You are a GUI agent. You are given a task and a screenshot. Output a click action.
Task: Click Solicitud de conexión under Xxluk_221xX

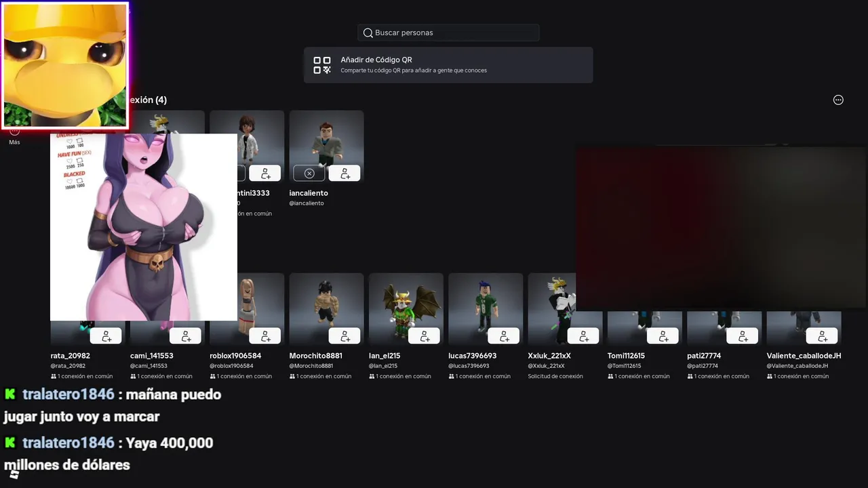click(555, 376)
